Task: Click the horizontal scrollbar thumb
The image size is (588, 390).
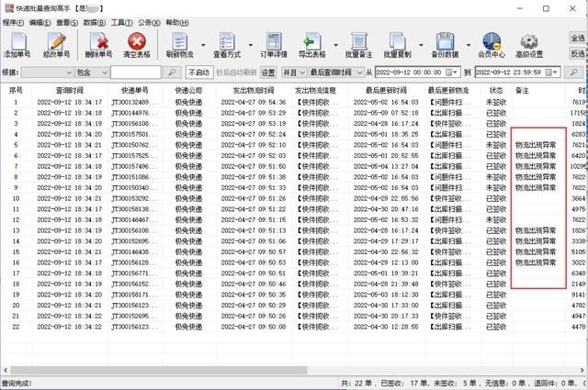Action: (x=159, y=370)
